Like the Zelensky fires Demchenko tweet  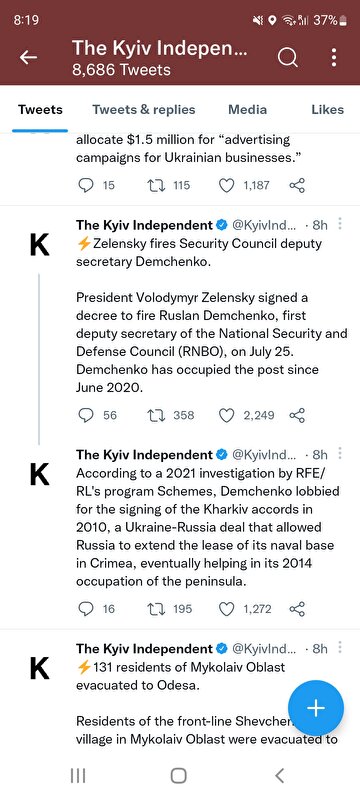[226, 415]
